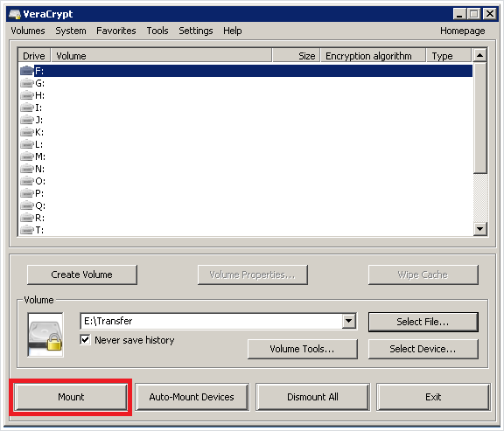Toggle the Never save history checkbox

click(x=85, y=340)
